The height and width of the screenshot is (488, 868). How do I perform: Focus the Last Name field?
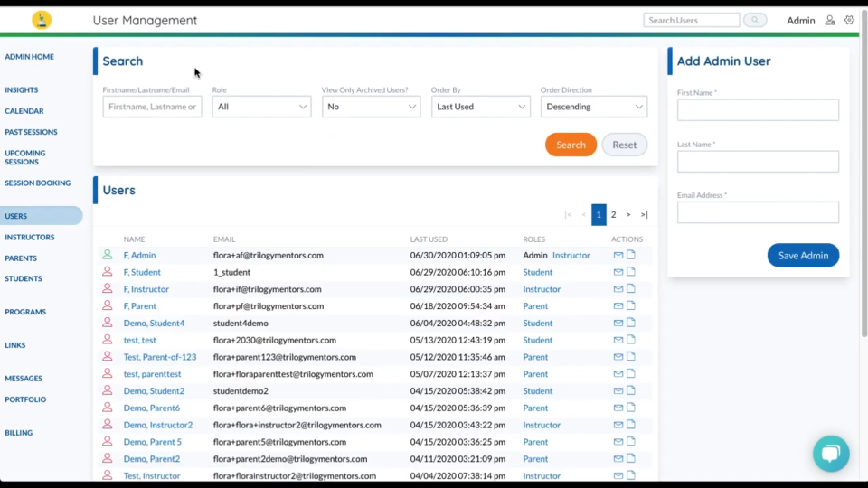tap(758, 162)
